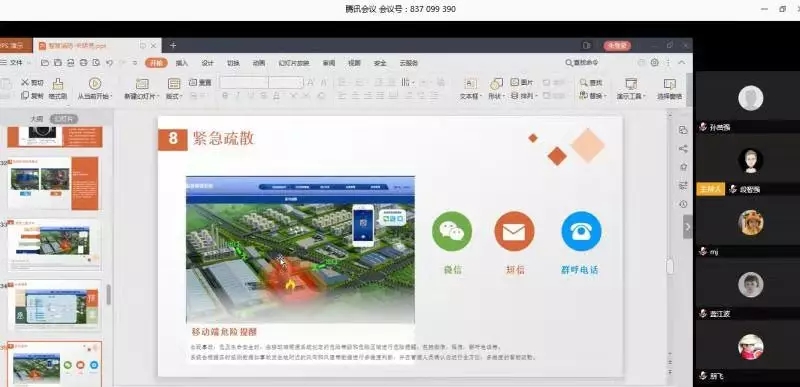This screenshot has height=387, width=800.
Task: Open the Insert (插入) ribbon tab
Action: (182, 63)
